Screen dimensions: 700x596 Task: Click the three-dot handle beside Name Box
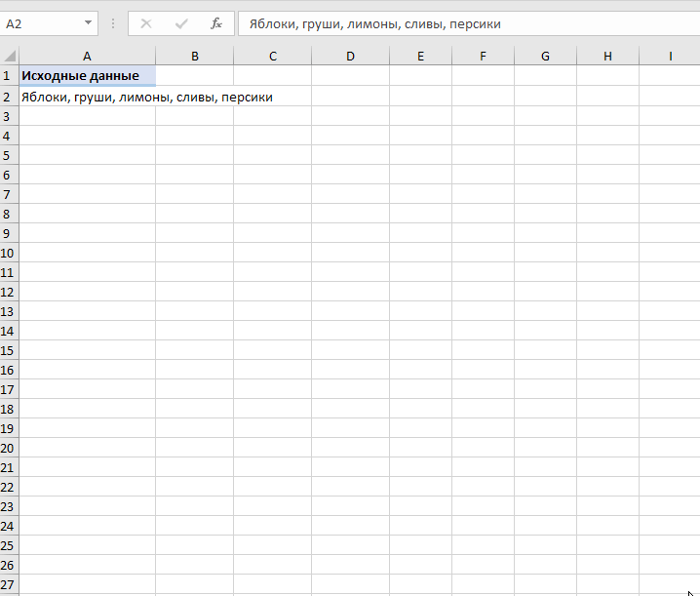[113, 23]
